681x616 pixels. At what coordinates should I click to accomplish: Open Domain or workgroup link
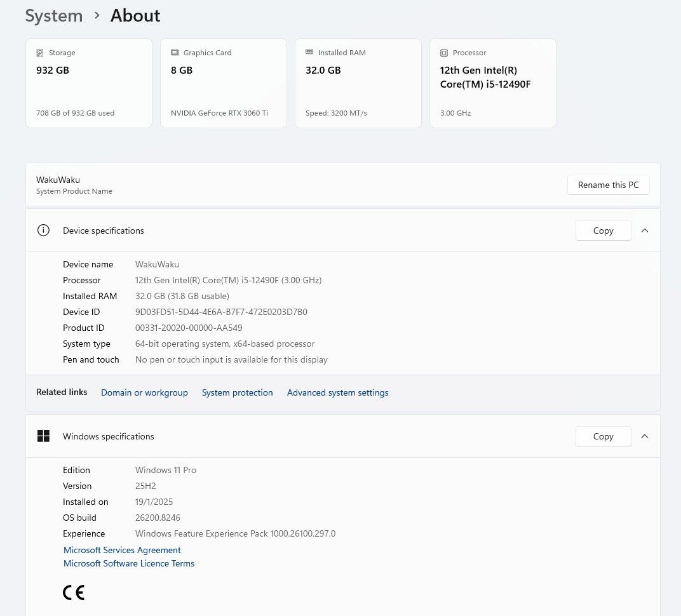[144, 392]
